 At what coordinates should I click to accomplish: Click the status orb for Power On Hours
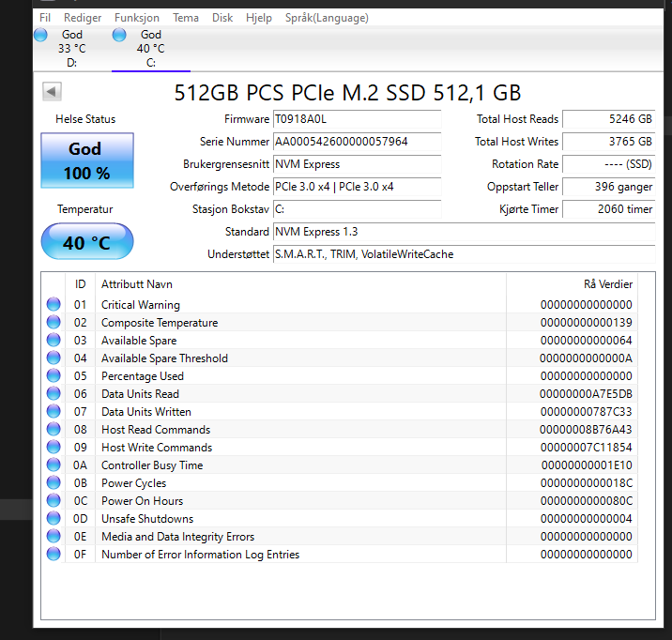click(53, 501)
